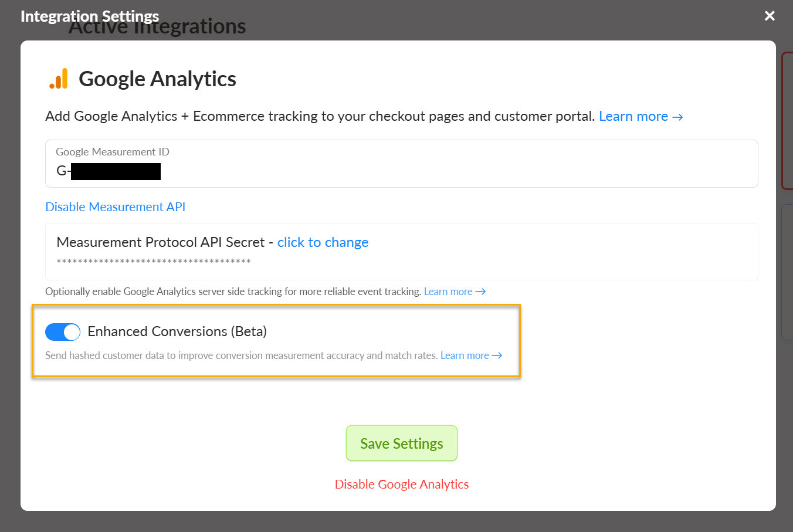
Task: Click the Google Analytics bar chart logo
Action: (x=59, y=79)
